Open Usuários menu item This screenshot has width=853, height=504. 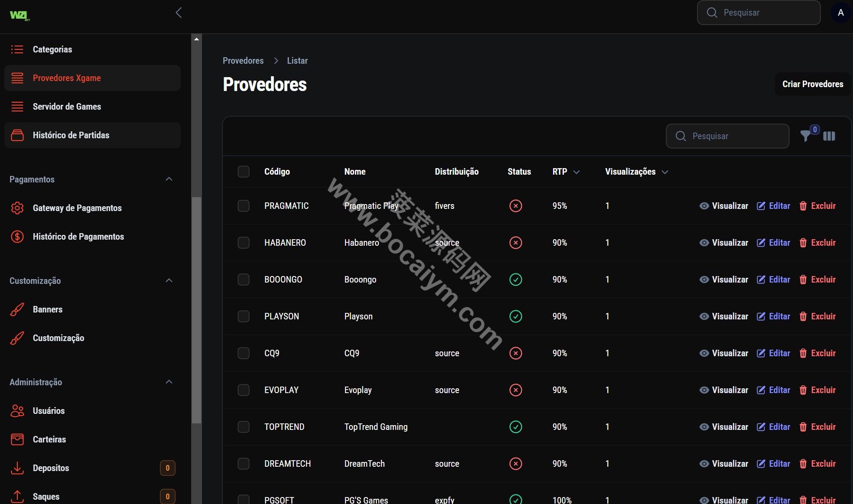click(92, 411)
